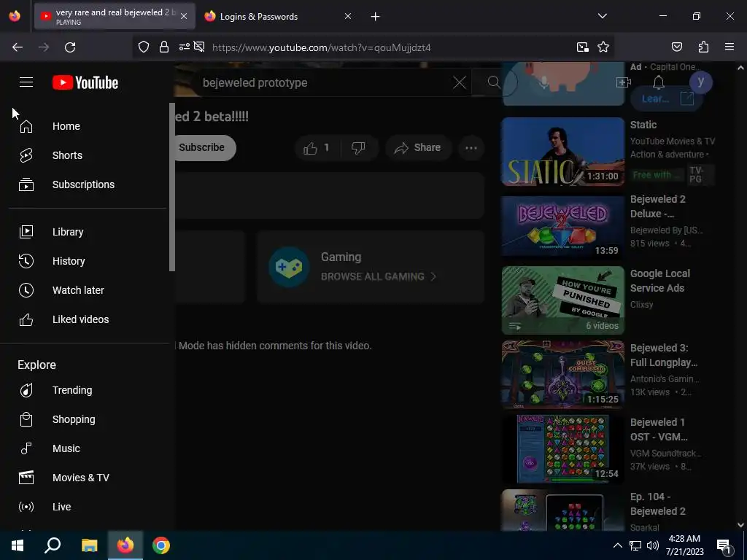
Task: Open File Explorer from the taskbar
Action: point(89,545)
